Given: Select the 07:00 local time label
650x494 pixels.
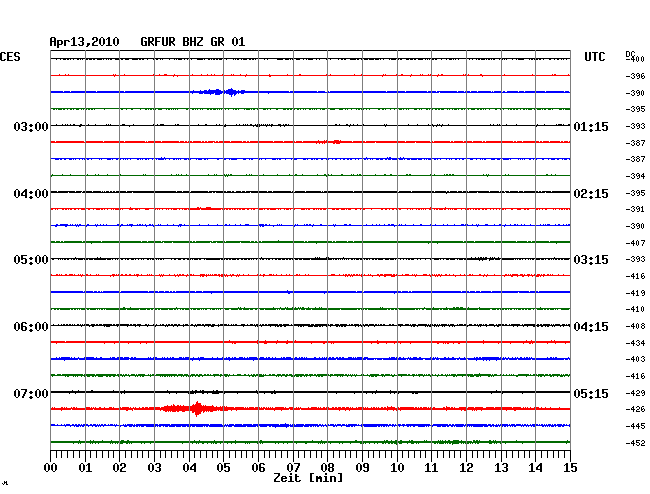Looking at the screenshot, I should pyautogui.click(x=31, y=393).
